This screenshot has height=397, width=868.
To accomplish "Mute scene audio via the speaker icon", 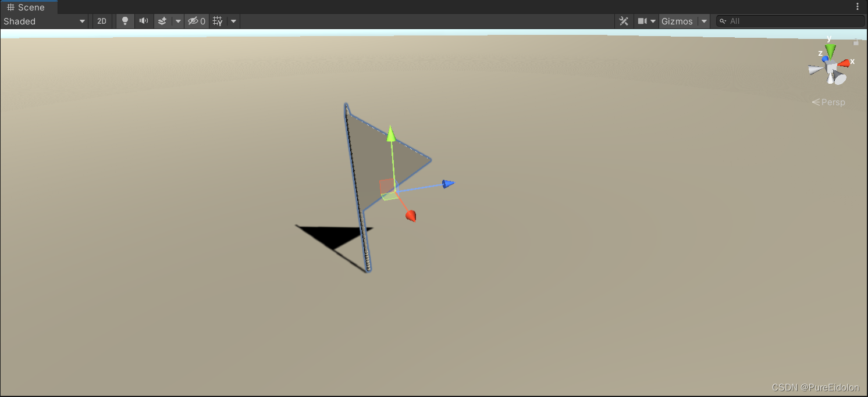I will (x=144, y=21).
